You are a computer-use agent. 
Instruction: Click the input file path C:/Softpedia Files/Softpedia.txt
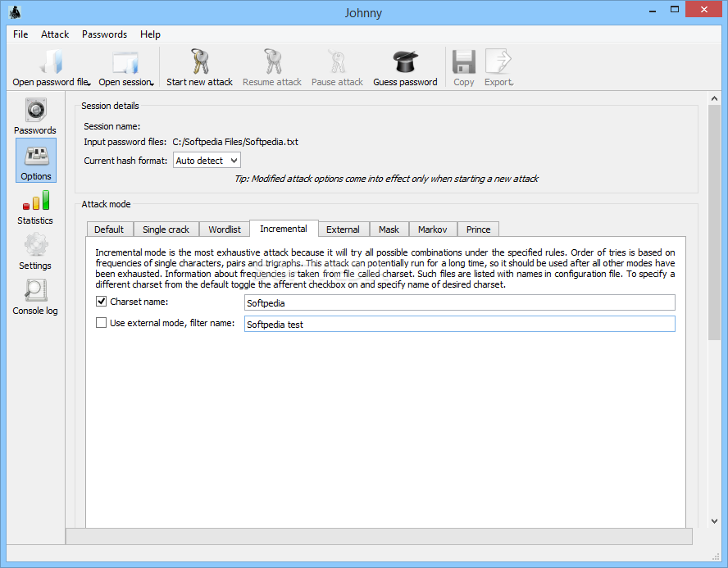click(235, 142)
